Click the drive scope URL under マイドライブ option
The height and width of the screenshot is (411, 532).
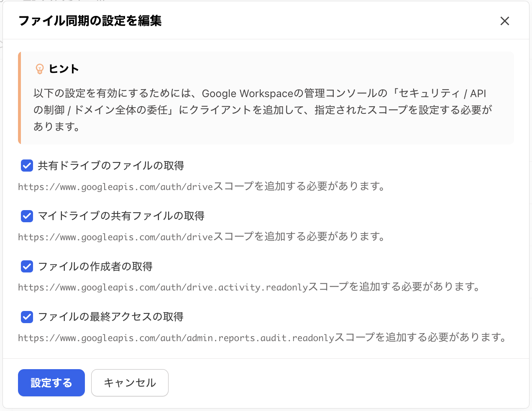click(x=115, y=237)
